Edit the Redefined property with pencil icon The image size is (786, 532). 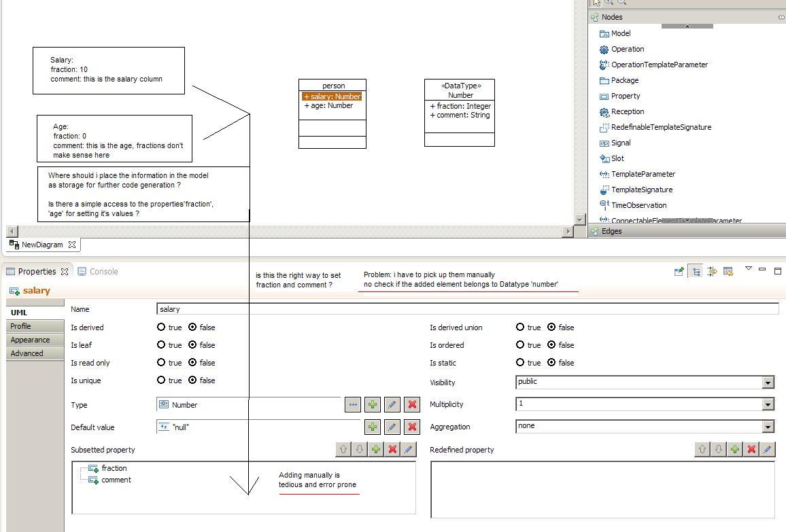pyautogui.click(x=768, y=449)
